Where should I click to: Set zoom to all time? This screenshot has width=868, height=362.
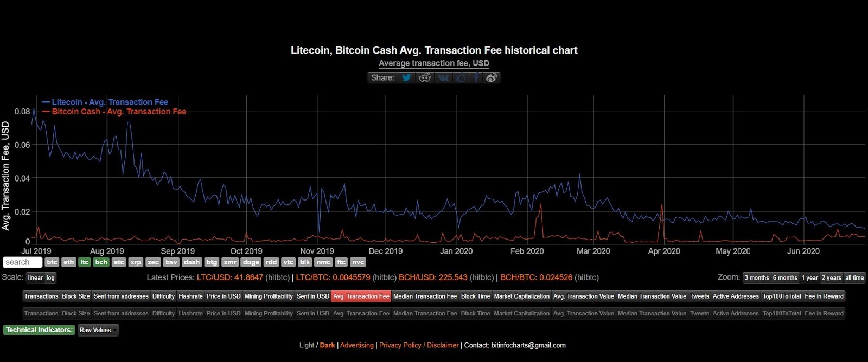click(854, 277)
